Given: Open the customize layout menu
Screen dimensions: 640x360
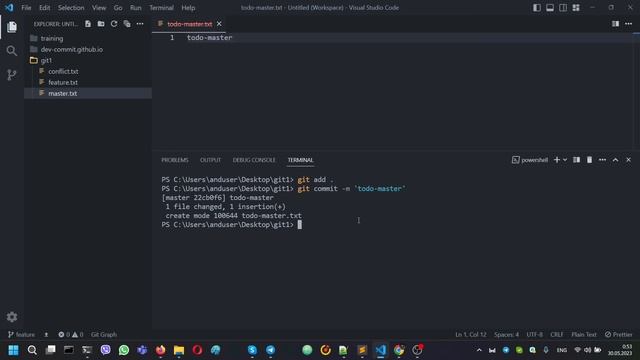Looking at the screenshot, I should (x=576, y=8).
